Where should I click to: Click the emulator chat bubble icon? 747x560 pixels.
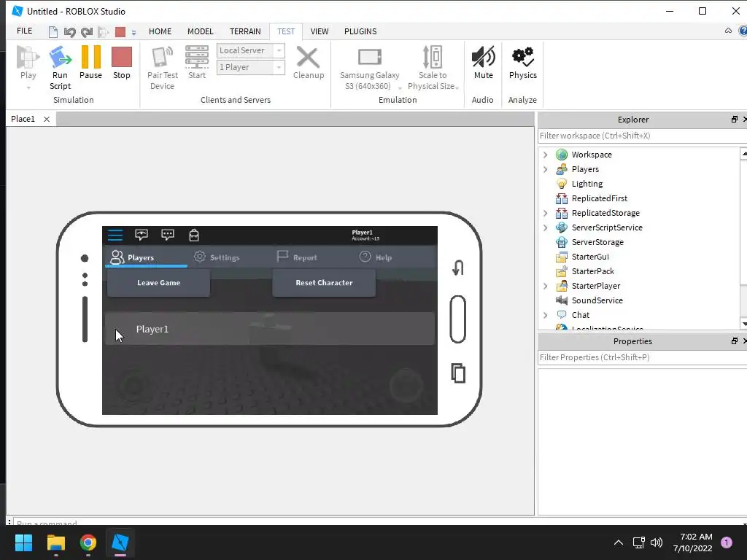click(168, 235)
